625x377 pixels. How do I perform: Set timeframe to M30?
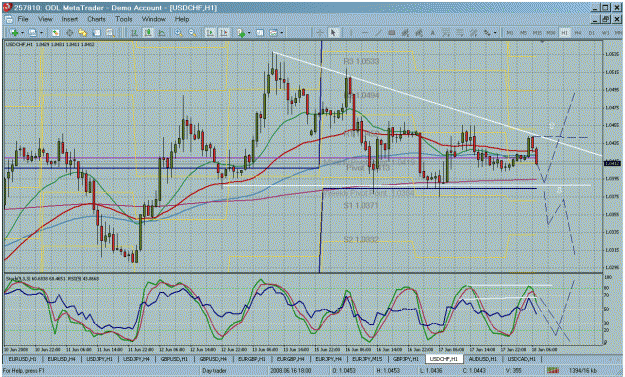pyautogui.click(x=551, y=33)
